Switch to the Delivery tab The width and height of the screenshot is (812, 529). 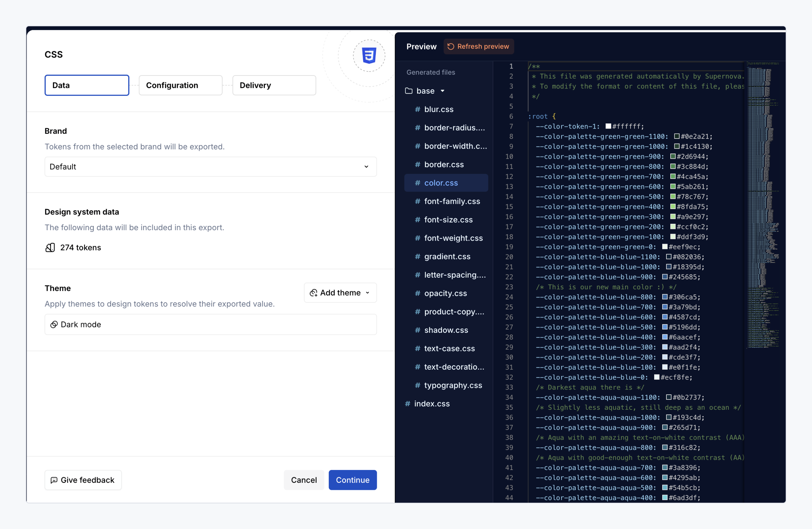click(274, 85)
